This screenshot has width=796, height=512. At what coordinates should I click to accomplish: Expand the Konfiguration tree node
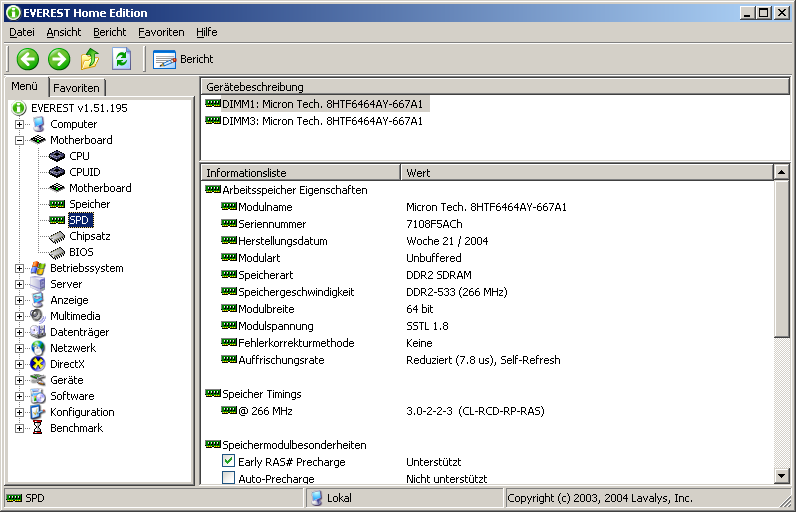coord(19,412)
